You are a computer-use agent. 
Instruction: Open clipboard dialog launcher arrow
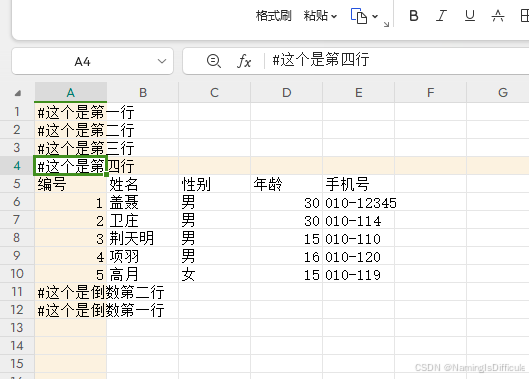[386, 24]
